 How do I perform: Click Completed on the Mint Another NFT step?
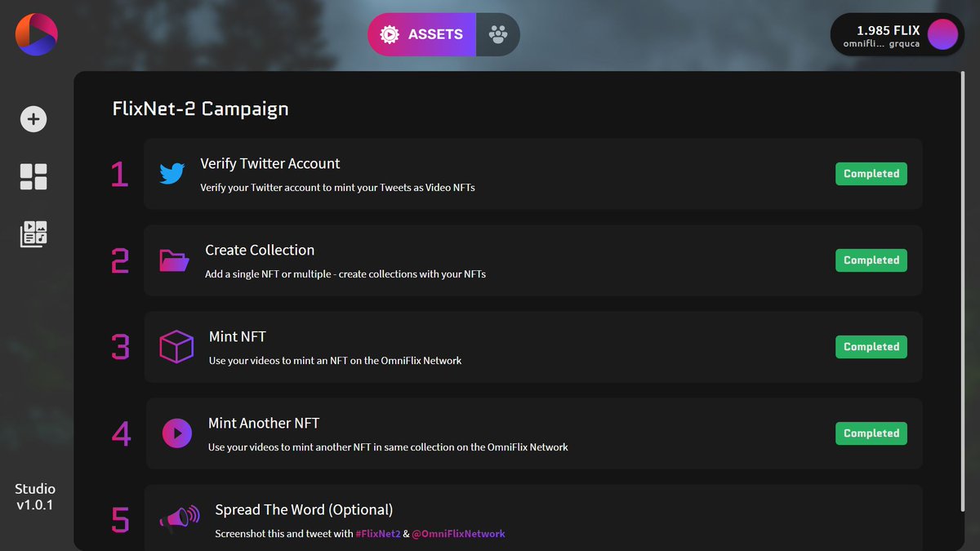point(871,433)
